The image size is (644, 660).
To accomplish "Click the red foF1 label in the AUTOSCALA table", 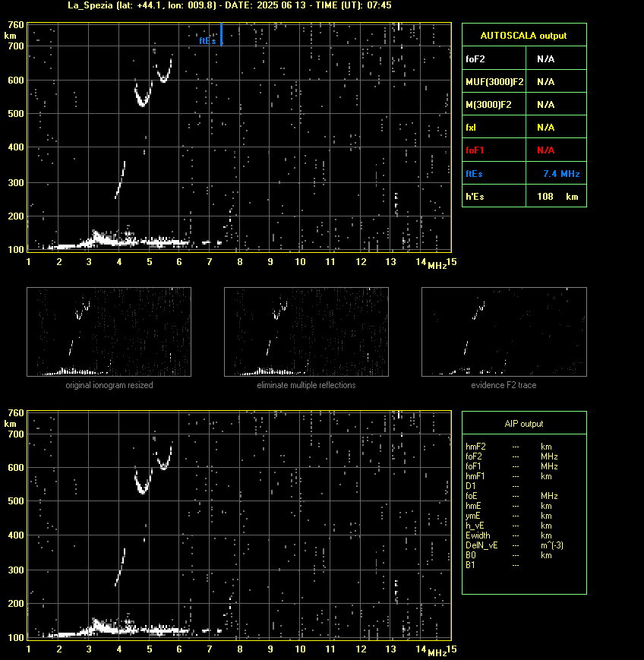I will pos(475,150).
